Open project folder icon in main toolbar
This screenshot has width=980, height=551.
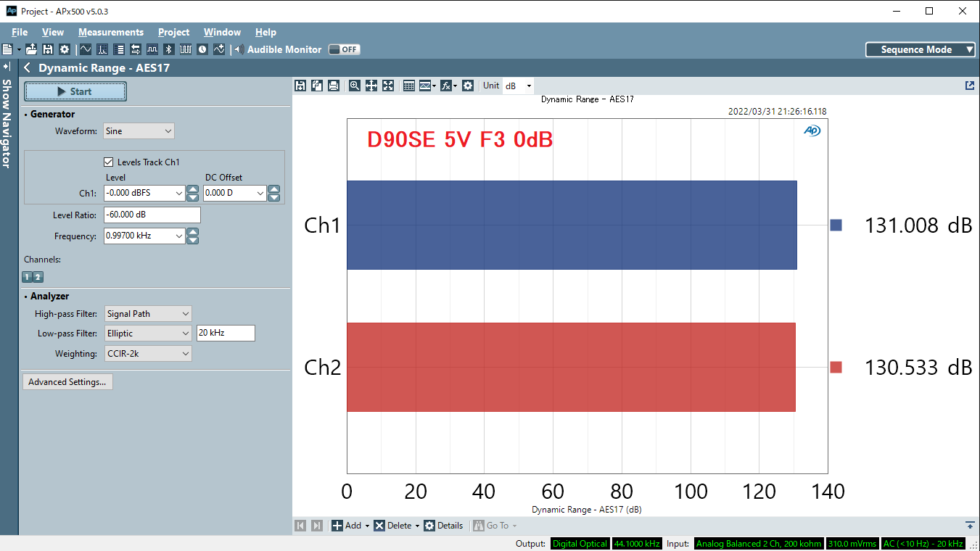(x=31, y=49)
